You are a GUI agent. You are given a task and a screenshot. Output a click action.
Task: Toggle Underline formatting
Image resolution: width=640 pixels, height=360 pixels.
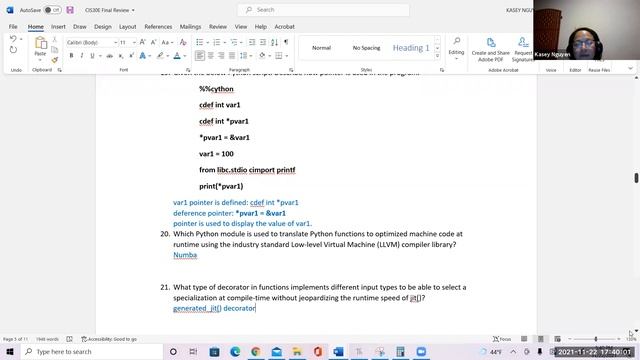(x=92, y=56)
